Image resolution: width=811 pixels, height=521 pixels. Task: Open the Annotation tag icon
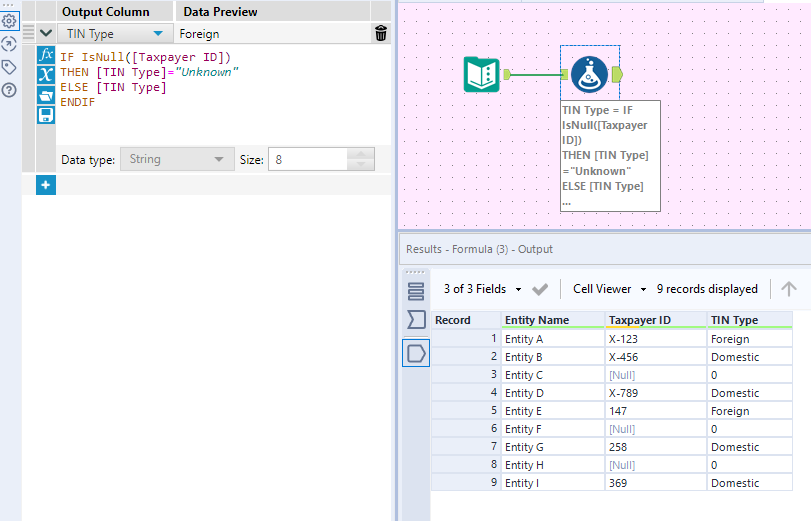point(9,67)
